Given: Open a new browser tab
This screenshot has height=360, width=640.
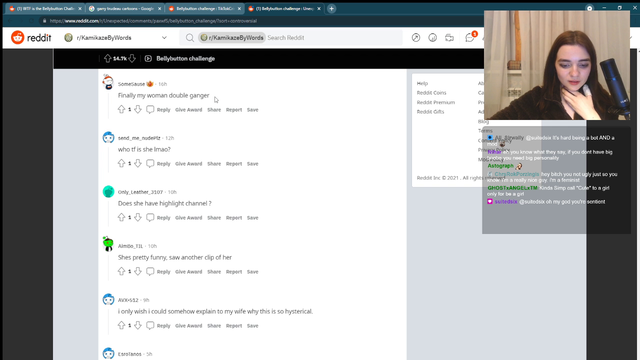Looking at the screenshot, I should 331,9.
